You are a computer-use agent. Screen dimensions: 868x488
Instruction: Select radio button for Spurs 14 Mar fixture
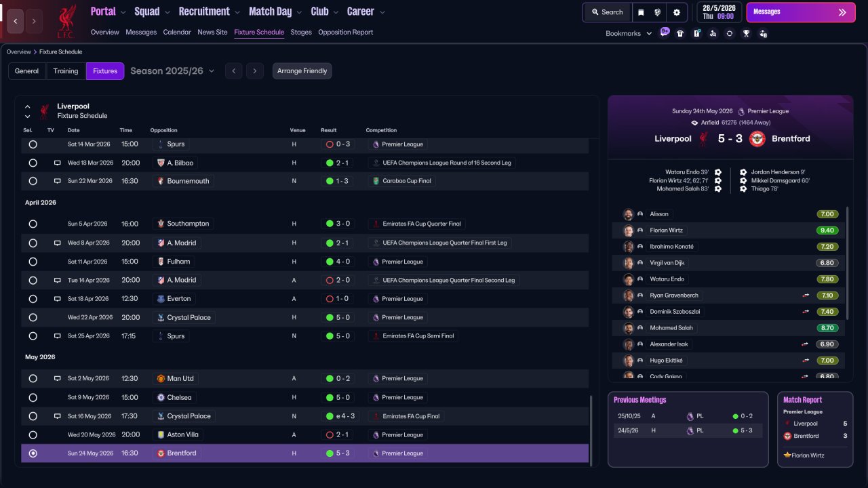coord(33,144)
